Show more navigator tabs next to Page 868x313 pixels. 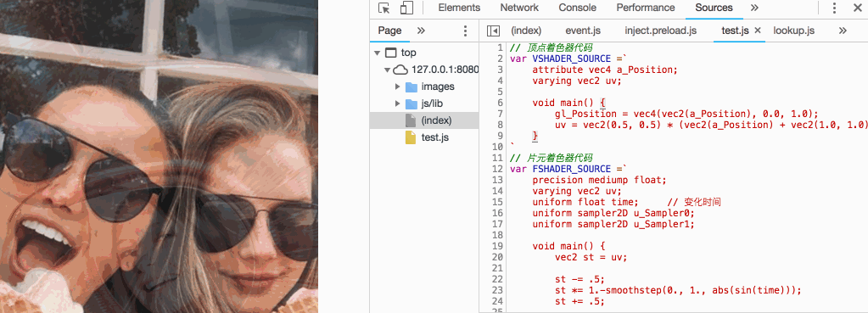tap(421, 31)
